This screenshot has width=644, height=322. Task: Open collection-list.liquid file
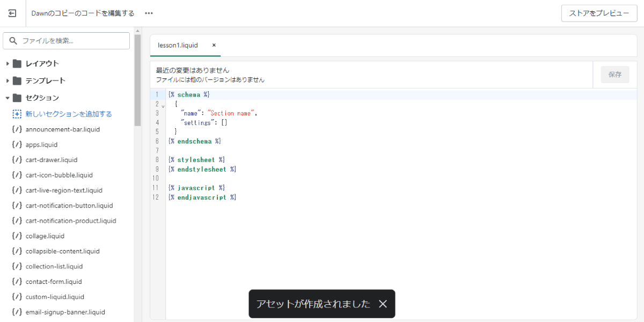[54, 266]
